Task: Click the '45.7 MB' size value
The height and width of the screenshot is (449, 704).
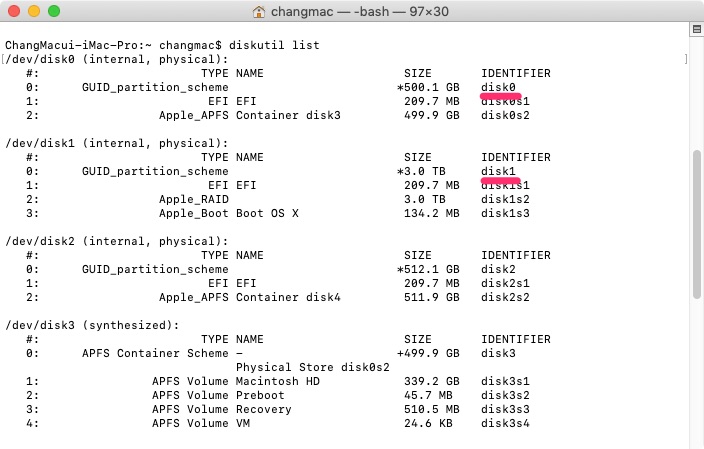Action: click(x=428, y=395)
